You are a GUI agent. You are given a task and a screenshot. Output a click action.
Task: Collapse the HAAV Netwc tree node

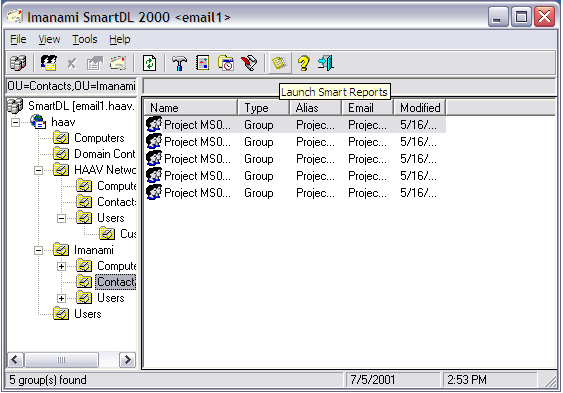point(38,170)
